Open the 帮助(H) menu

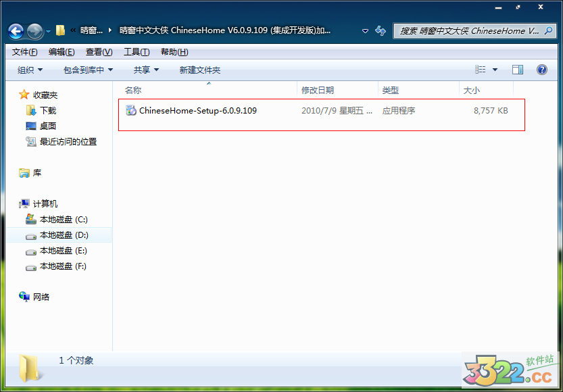tap(174, 52)
